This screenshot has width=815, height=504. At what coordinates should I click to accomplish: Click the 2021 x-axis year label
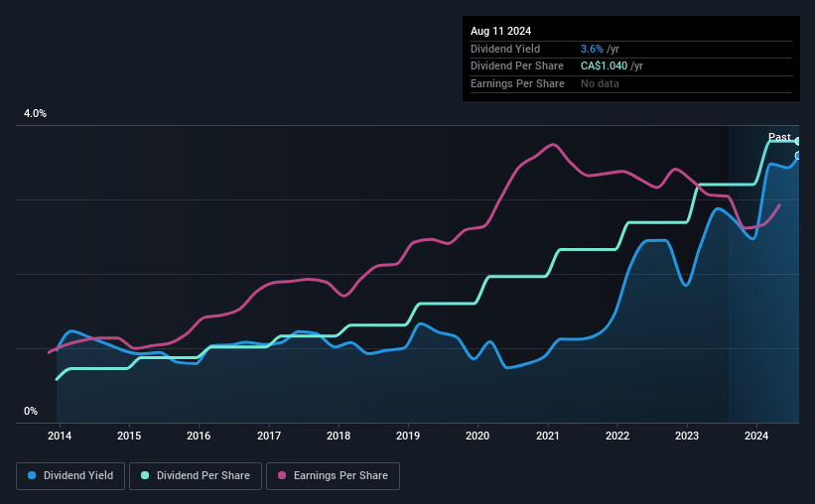click(547, 436)
